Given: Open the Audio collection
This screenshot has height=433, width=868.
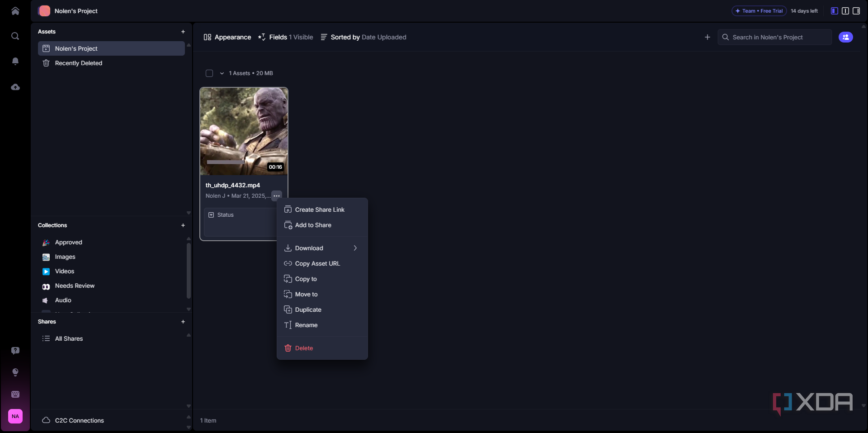Looking at the screenshot, I should tap(111, 300).
